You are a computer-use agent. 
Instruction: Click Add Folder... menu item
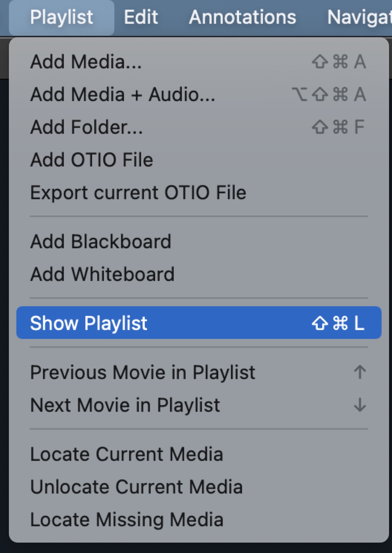[86, 127]
